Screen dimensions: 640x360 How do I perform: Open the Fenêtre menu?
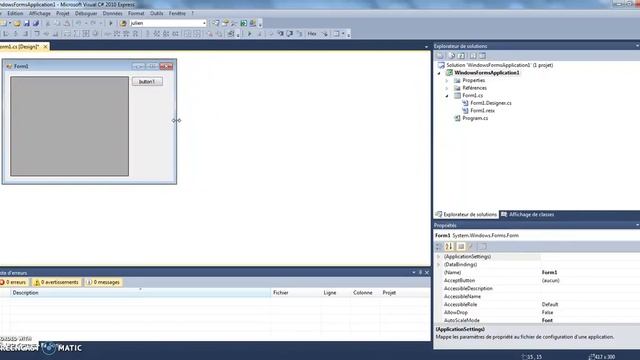click(x=177, y=13)
